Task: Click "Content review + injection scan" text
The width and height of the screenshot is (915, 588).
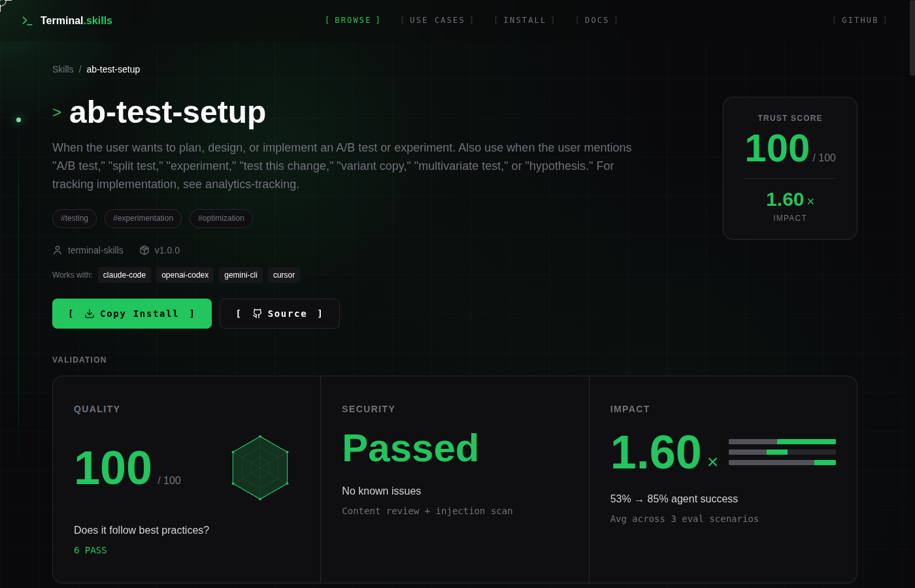Action: point(427,511)
